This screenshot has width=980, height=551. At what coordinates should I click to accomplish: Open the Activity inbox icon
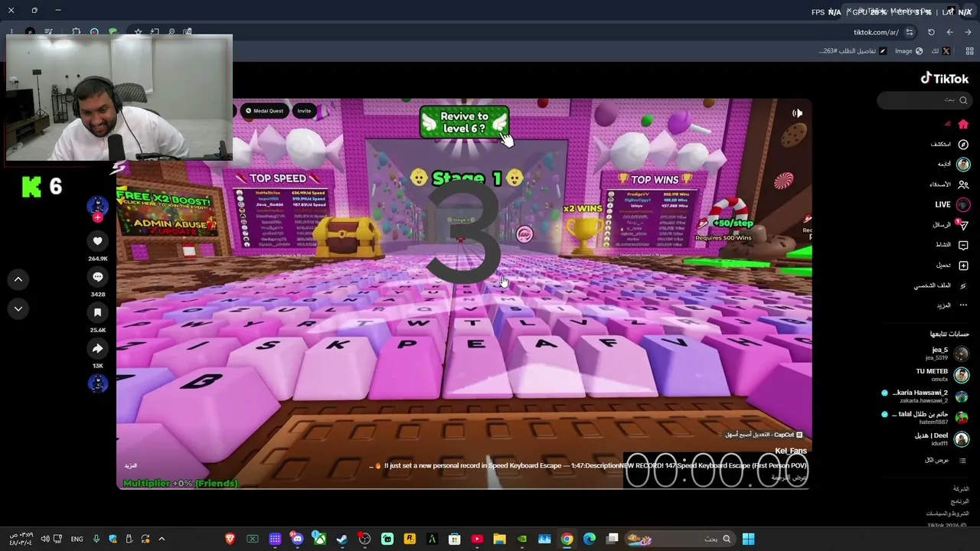pos(963,245)
